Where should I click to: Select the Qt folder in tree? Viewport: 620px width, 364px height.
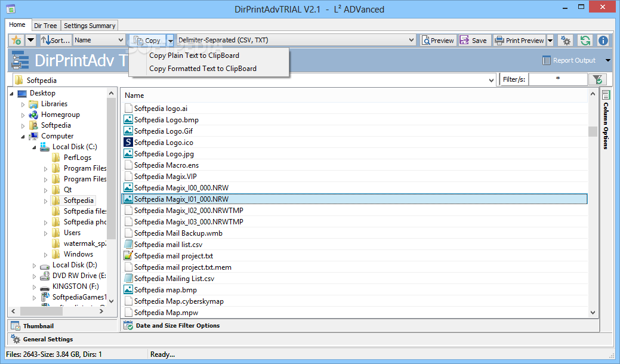[67, 190]
